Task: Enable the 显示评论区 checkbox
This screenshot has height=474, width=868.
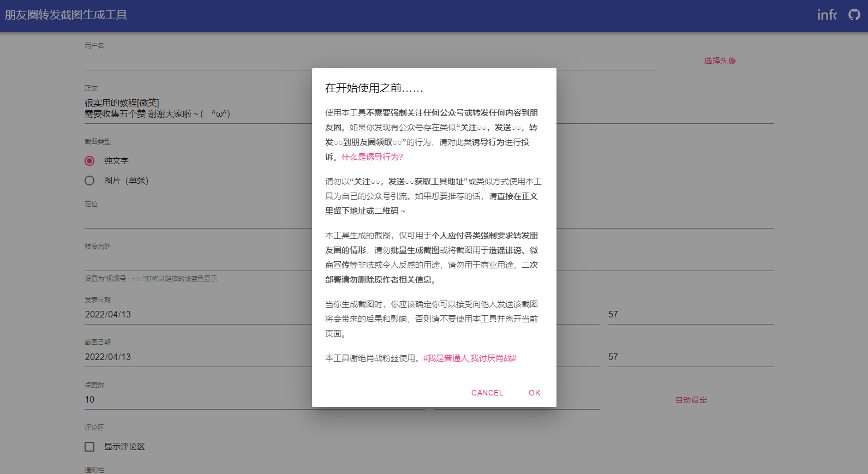Action: pyautogui.click(x=89, y=447)
